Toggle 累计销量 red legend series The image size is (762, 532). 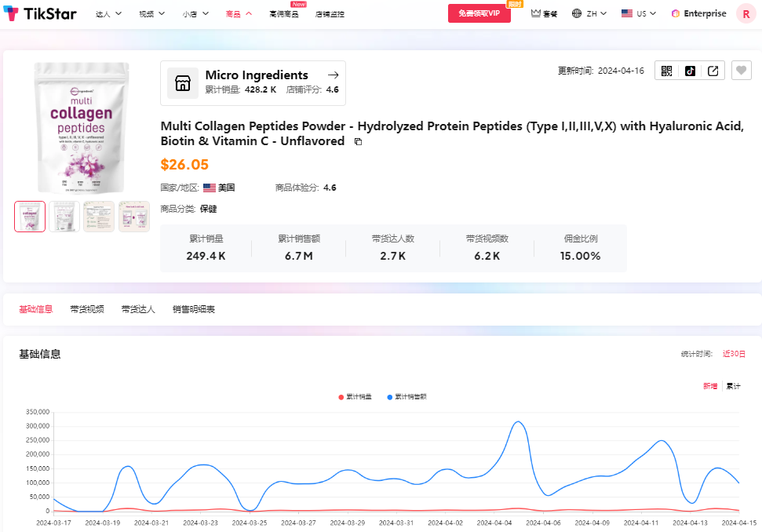[355, 397]
